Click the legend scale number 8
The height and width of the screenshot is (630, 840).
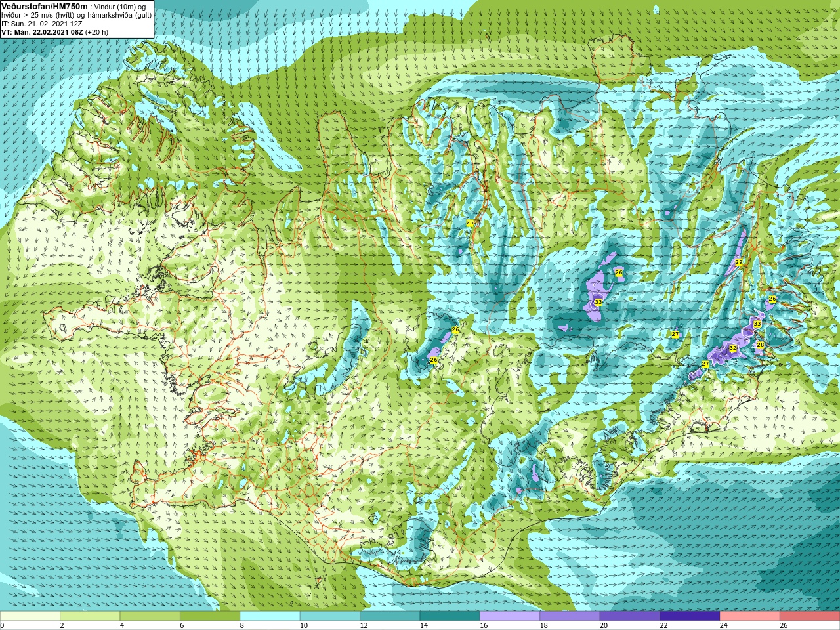(x=242, y=625)
